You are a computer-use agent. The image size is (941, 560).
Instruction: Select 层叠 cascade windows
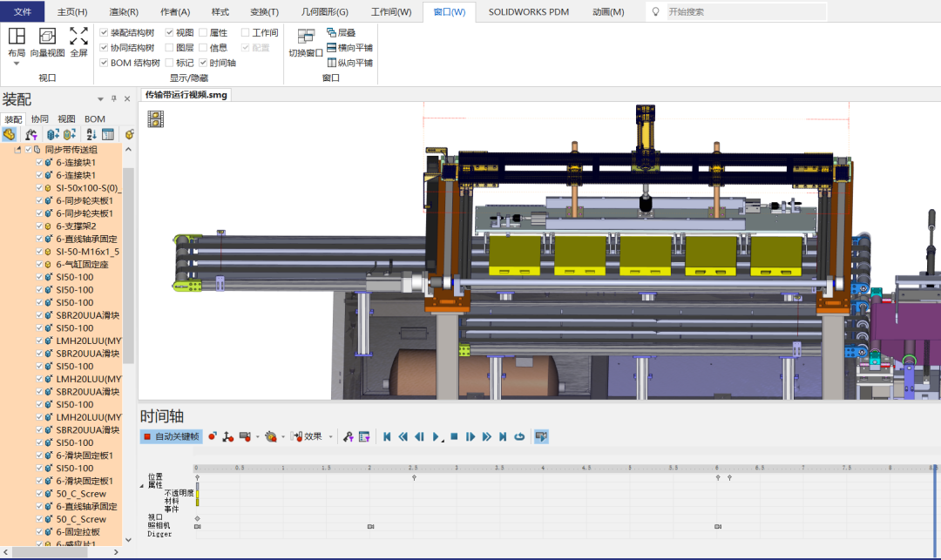point(341,32)
